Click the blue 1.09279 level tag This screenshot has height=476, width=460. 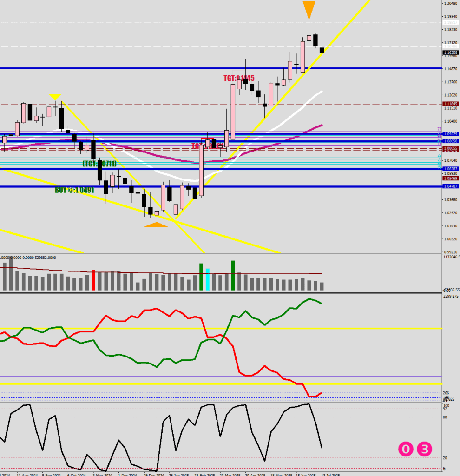(450, 134)
